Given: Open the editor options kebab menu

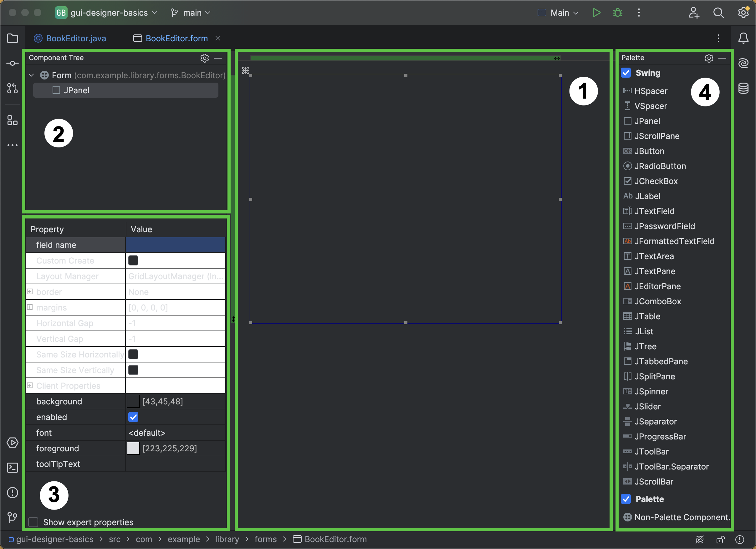Looking at the screenshot, I should click(x=719, y=38).
